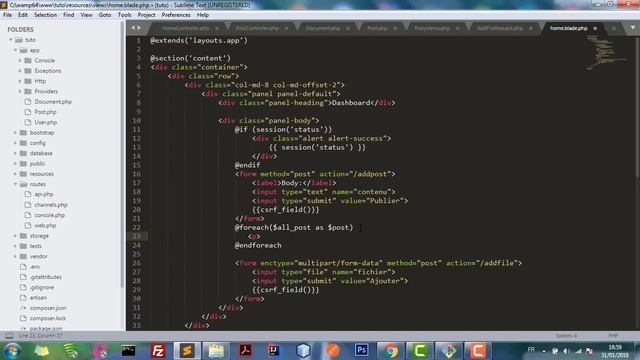The height and width of the screenshot is (360, 640).
Task: Open the Selection menu
Action: [45, 15]
